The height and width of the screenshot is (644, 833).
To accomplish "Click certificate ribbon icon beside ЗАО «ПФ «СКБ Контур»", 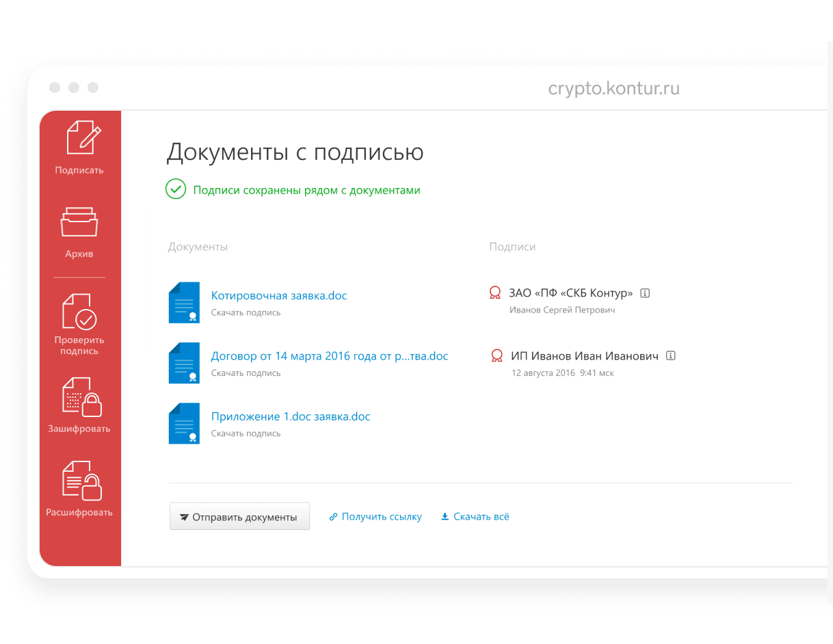I will coord(495,293).
